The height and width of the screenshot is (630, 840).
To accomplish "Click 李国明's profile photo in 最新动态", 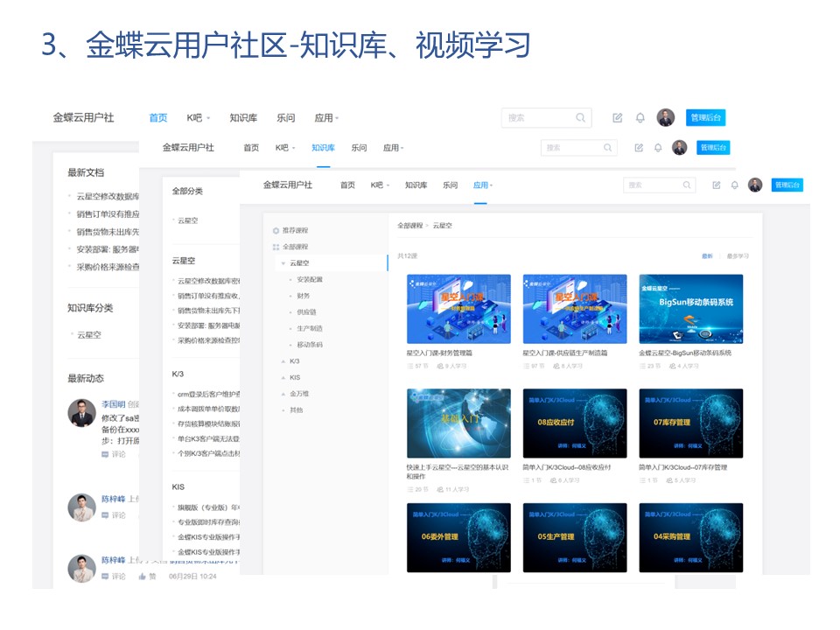I will (81, 412).
